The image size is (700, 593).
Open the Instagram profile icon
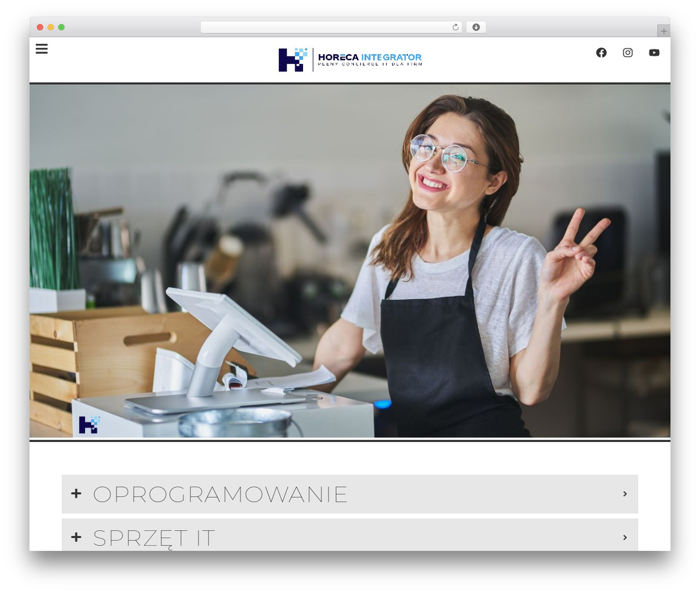point(628,53)
